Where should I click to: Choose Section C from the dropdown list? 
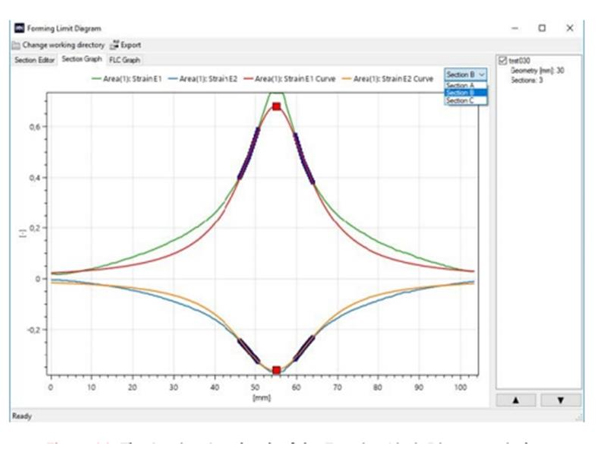coord(460,101)
